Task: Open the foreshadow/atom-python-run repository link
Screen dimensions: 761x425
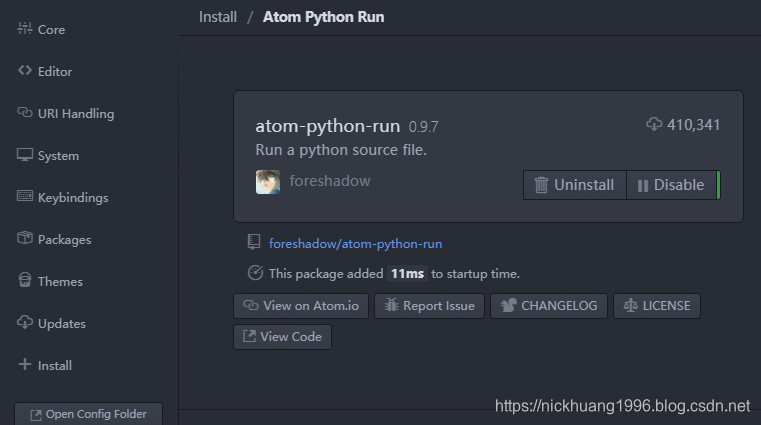Action: pos(355,244)
